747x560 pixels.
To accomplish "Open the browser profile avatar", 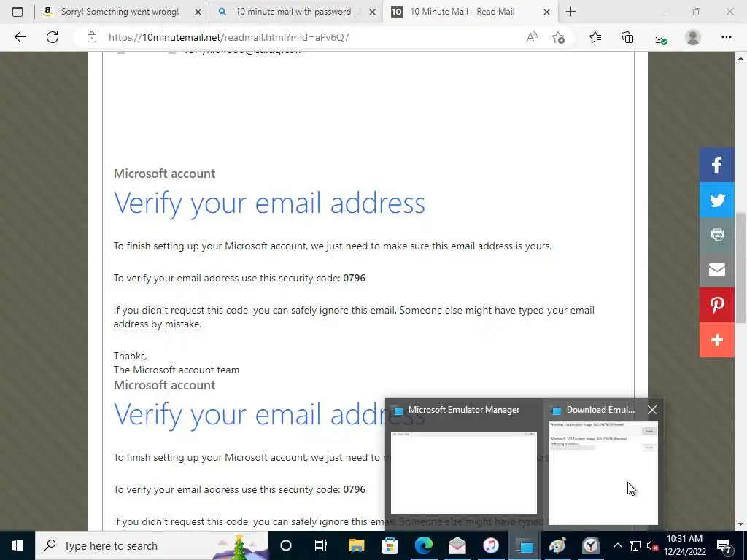I will [693, 37].
